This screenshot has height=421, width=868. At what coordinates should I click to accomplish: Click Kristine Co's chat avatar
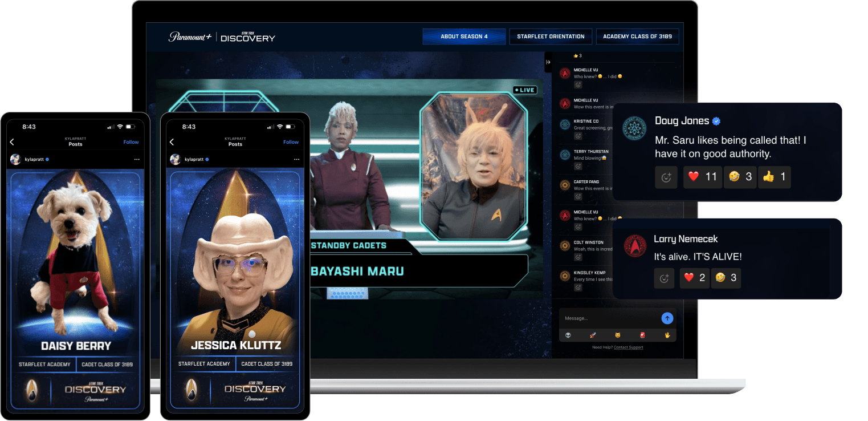(x=565, y=124)
